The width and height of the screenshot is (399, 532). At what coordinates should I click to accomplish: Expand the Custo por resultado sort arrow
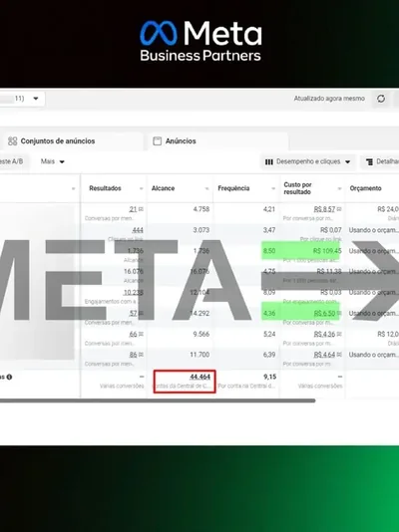339,188
